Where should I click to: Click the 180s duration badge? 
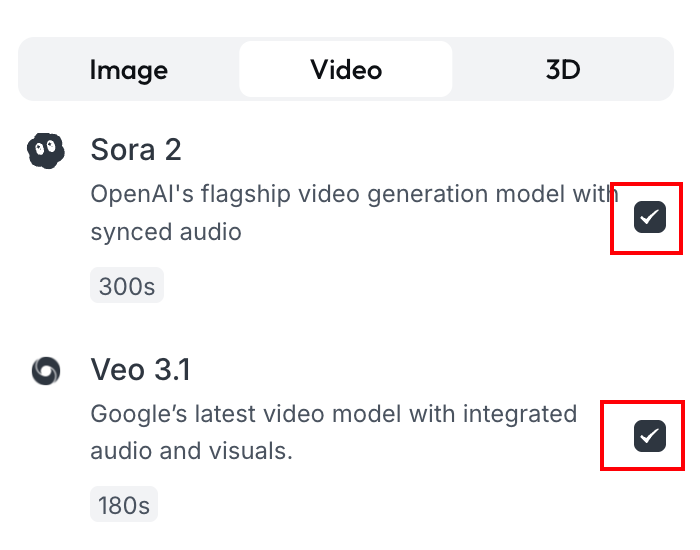click(x=124, y=505)
